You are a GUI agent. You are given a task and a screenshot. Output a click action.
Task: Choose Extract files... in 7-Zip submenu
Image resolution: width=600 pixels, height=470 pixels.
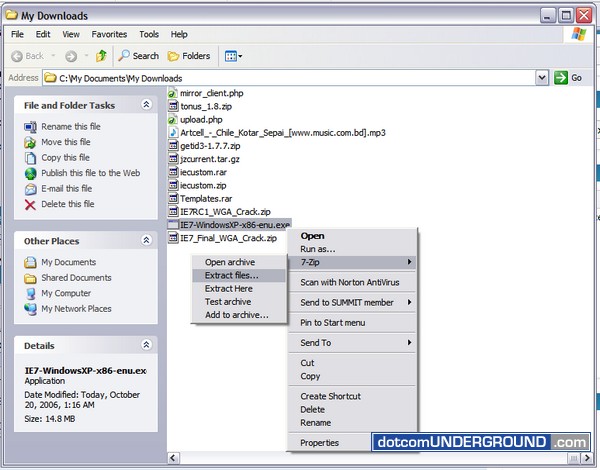(239, 275)
